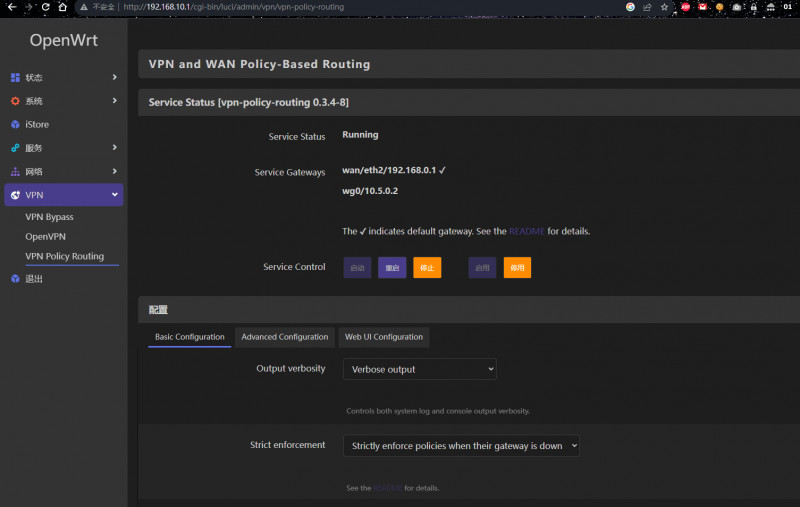Go to the browser home page icon
The image size is (800, 507).
tap(63, 6)
